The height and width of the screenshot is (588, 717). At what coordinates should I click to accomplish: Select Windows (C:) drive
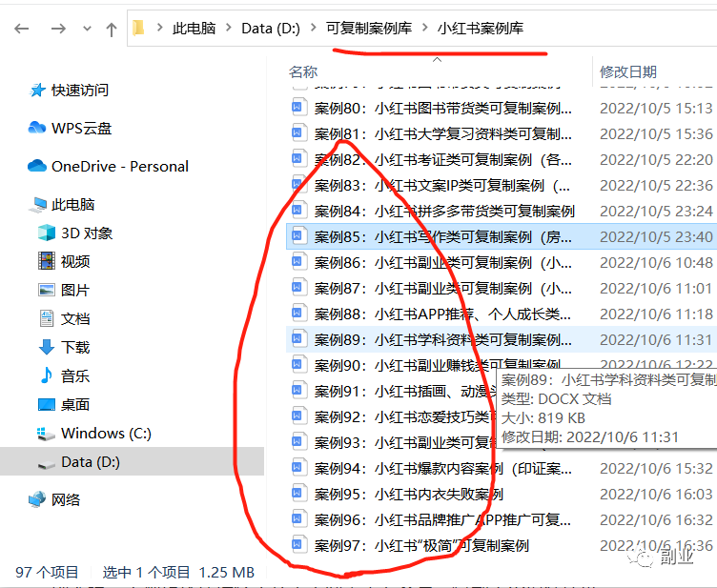105,433
